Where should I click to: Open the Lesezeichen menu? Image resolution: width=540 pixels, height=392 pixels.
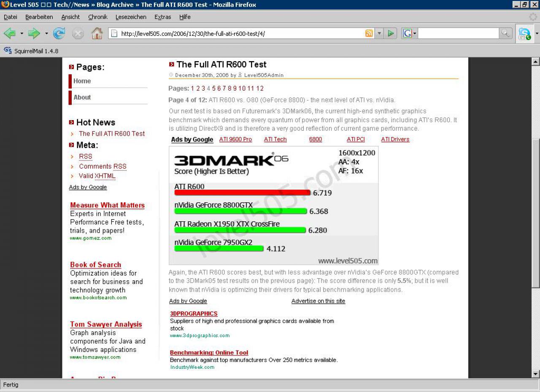point(131,17)
